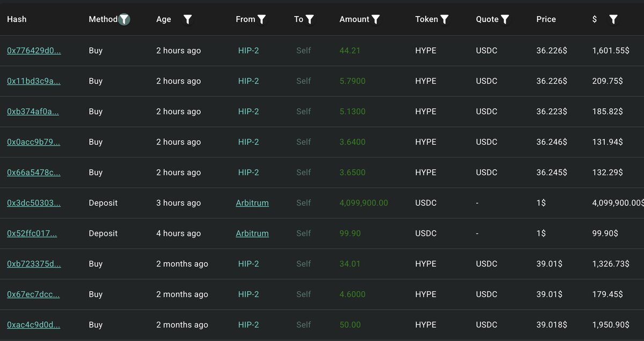The height and width of the screenshot is (341, 644).
Task: Open transaction hash 0x776429d0
Action: (33, 50)
